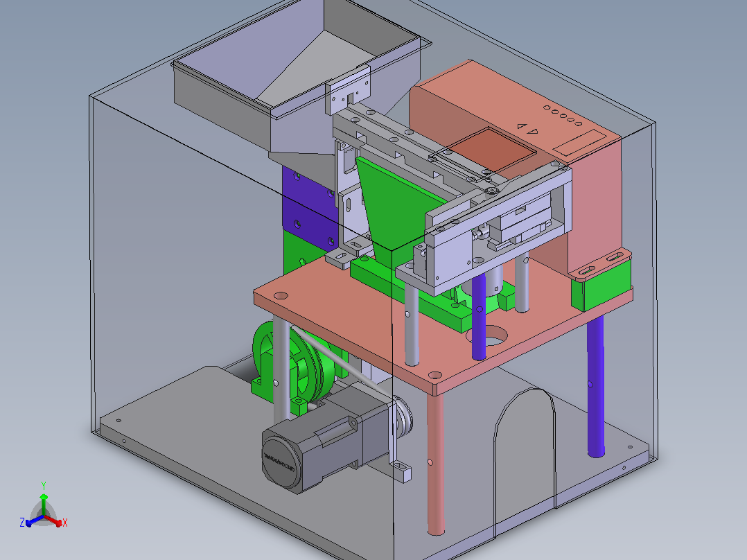Select the tall purple support leg
This screenshot has height=560, width=747.
[x=595, y=386]
